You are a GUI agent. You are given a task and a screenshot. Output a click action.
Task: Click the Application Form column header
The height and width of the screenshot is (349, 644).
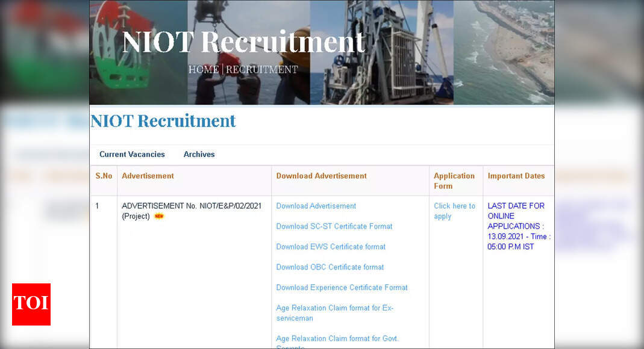tap(455, 181)
